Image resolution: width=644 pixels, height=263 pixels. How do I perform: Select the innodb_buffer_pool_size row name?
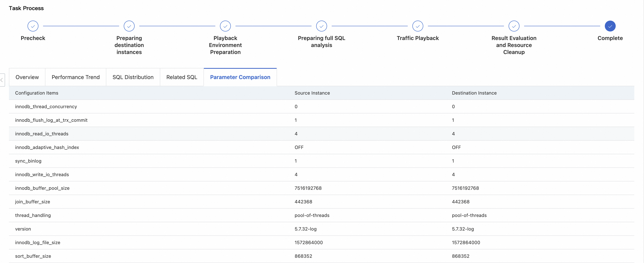42,188
